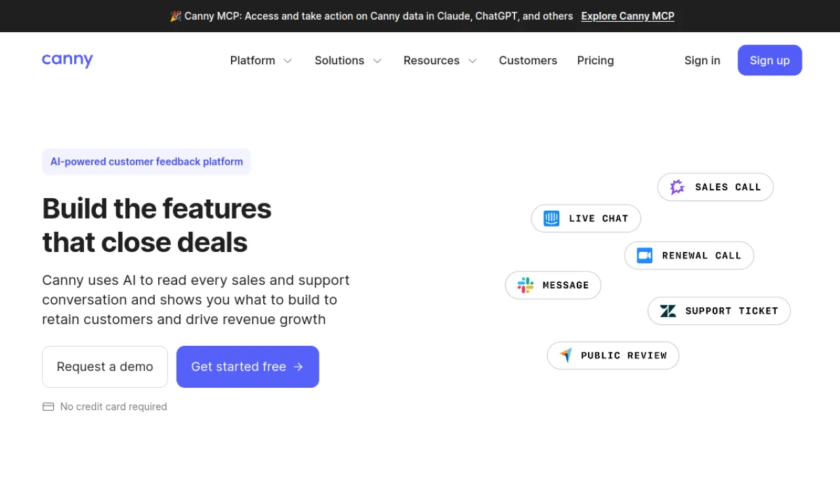This screenshot has height=504, width=840.
Task: Expand the Solutions menu chevron
Action: pyautogui.click(x=377, y=60)
